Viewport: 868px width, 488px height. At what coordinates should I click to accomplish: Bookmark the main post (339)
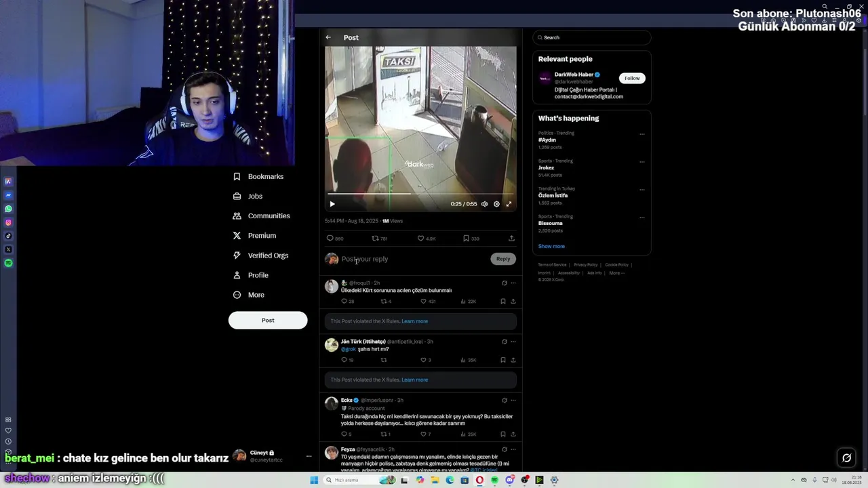tap(471, 239)
